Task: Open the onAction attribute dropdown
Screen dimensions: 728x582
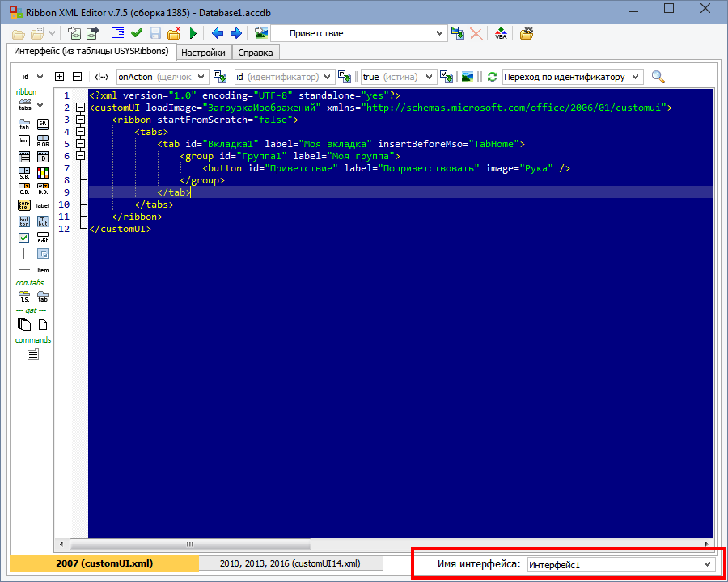Action: coord(201,77)
